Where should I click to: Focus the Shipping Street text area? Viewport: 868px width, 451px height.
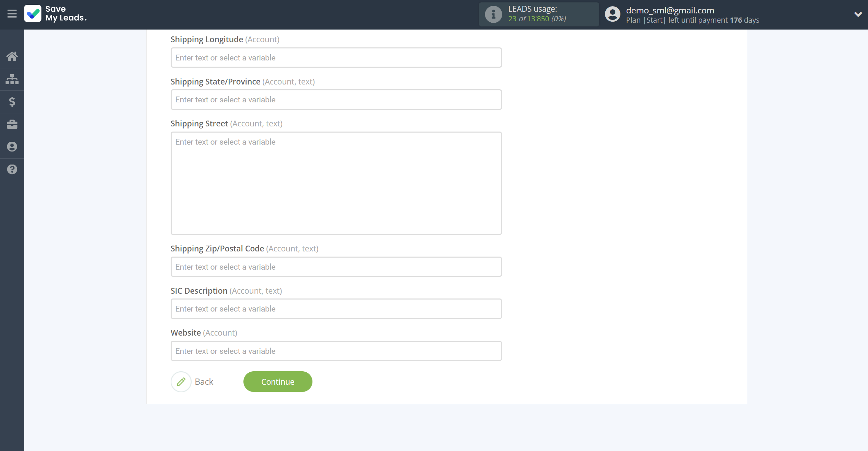336,183
